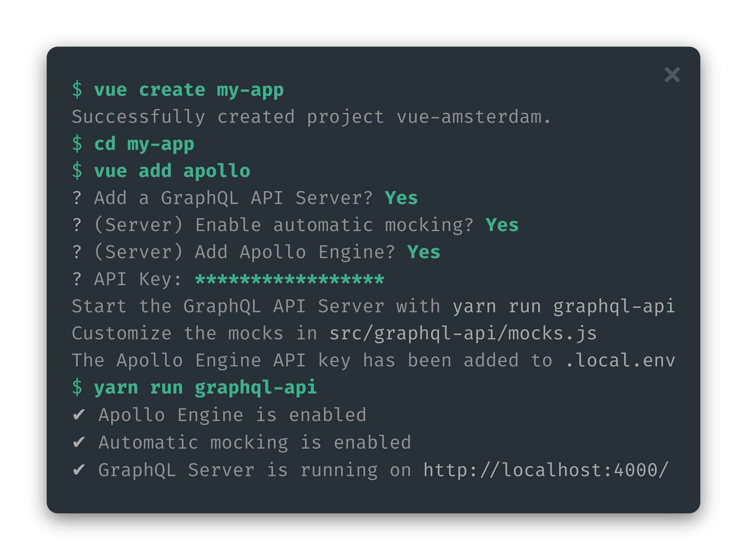
Task: Close the terminal window with the X icon
Action: pos(672,75)
